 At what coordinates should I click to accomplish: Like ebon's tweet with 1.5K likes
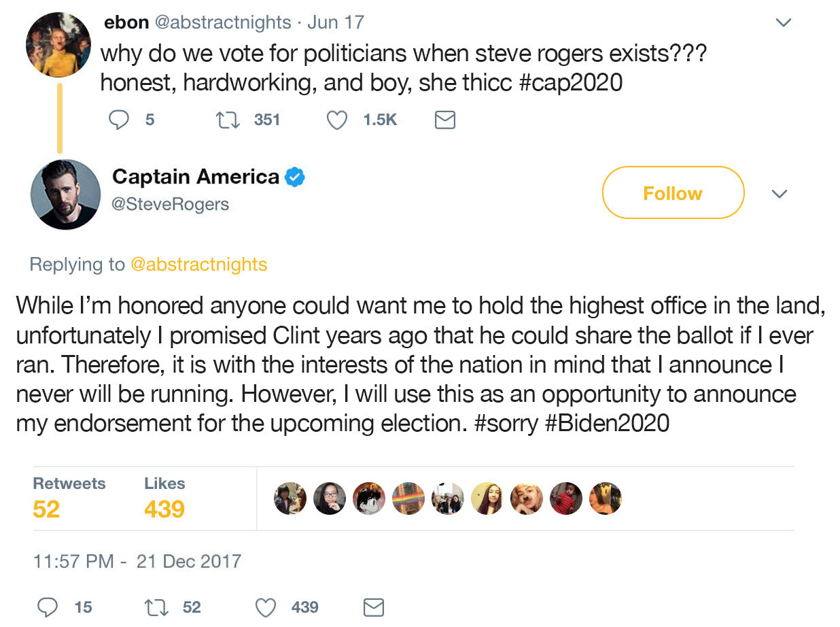[x=338, y=120]
